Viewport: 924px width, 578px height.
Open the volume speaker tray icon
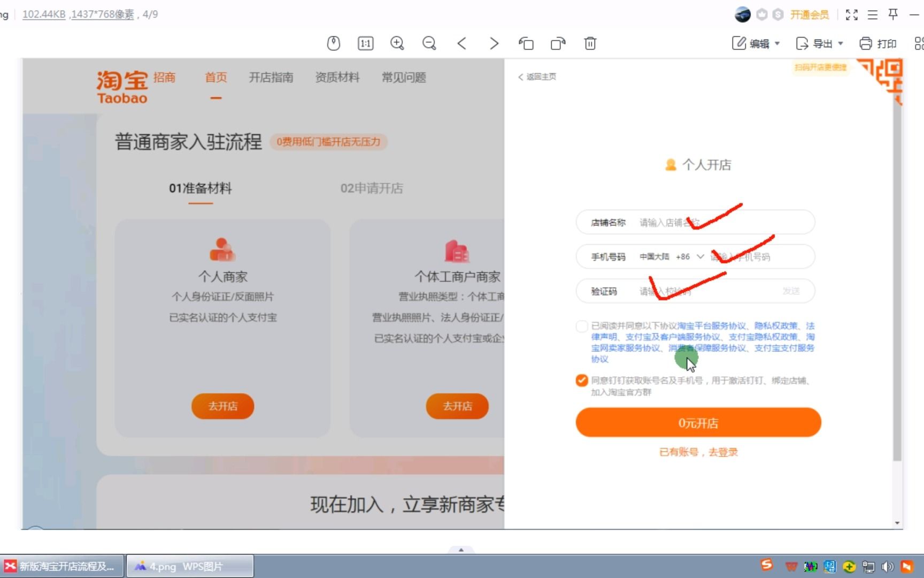click(888, 566)
